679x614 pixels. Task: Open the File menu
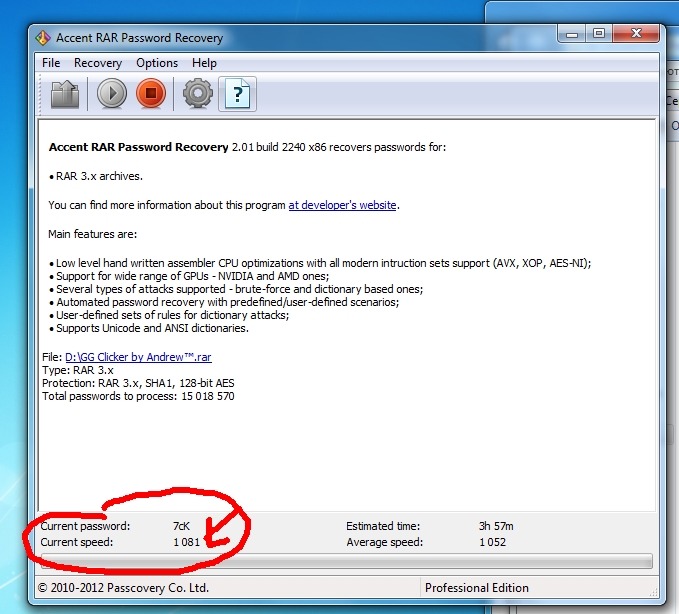[51, 63]
